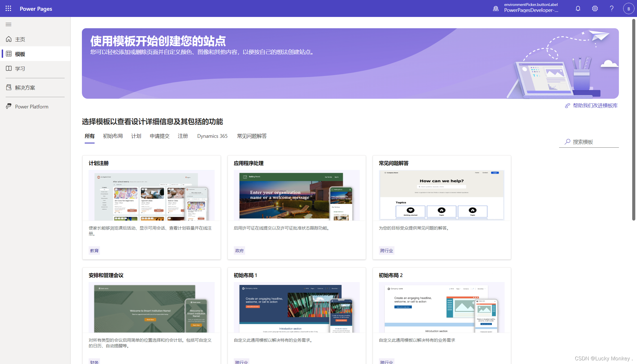Click the templates icon beside 模板
Viewport: 637px width, 364px height.
[x=9, y=54]
